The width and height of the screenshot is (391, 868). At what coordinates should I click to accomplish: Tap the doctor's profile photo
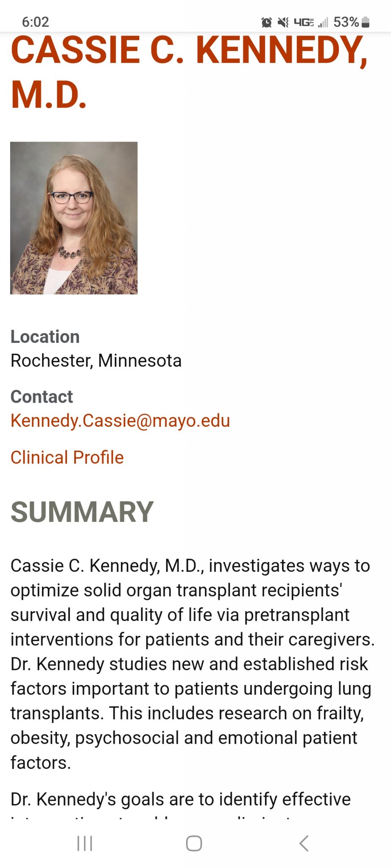click(74, 218)
